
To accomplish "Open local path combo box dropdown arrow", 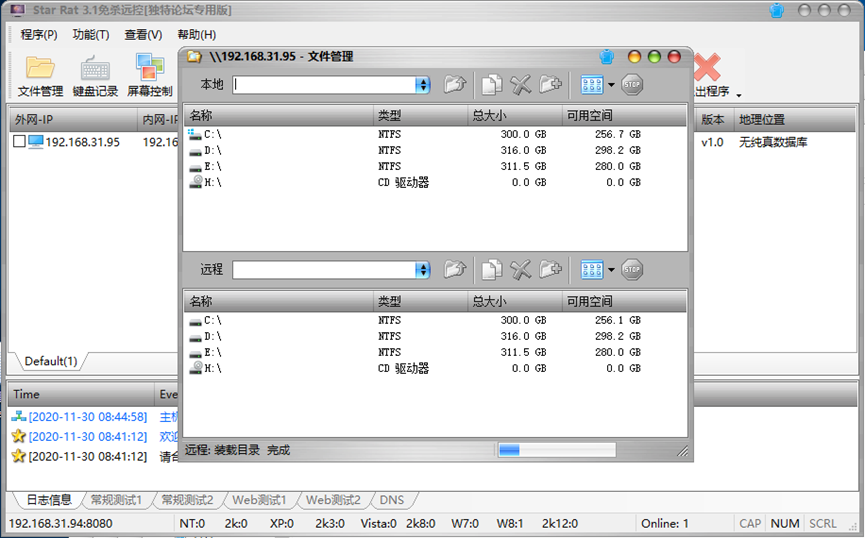I will click(x=423, y=84).
